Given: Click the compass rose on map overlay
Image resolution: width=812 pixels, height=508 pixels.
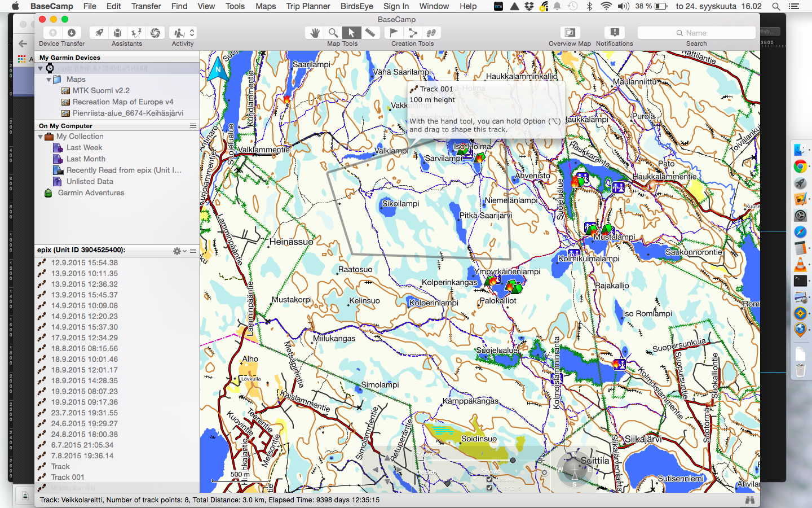Looking at the screenshot, I should point(575,468).
